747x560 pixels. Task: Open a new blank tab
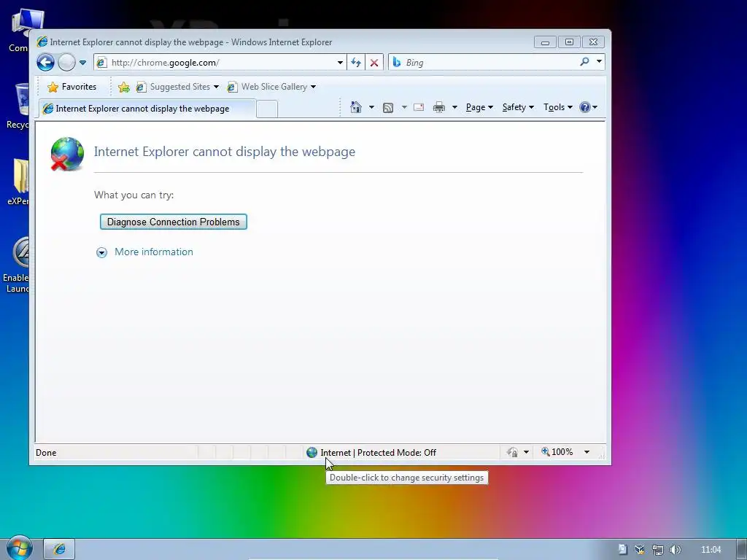click(x=267, y=109)
